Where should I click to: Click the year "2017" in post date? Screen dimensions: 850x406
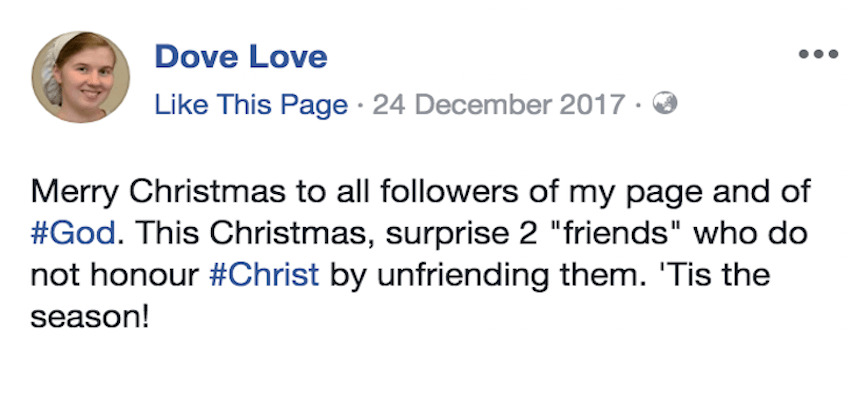click(591, 104)
